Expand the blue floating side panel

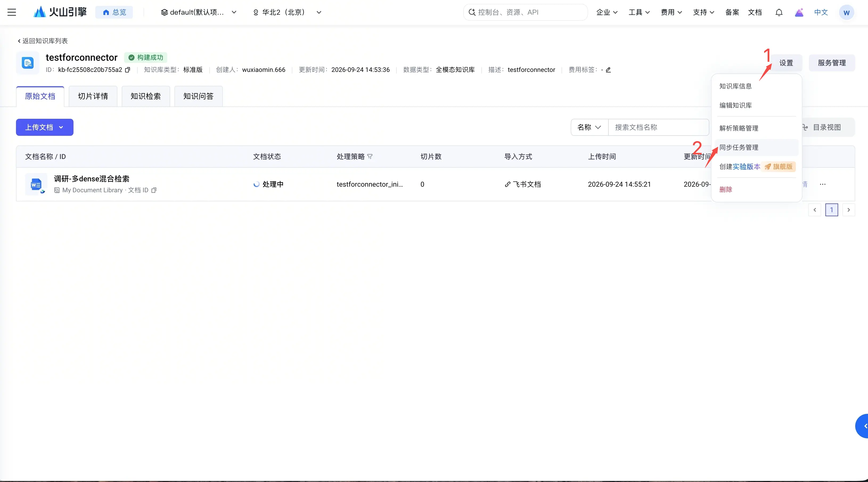[x=862, y=426]
